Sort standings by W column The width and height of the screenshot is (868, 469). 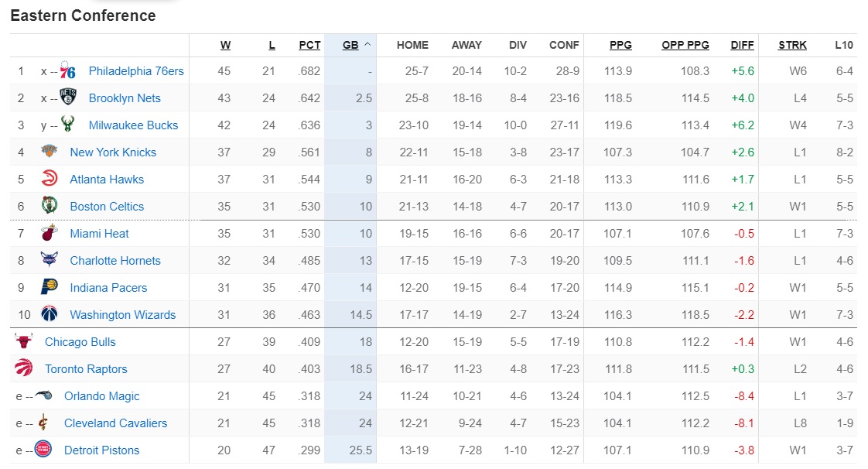click(225, 45)
